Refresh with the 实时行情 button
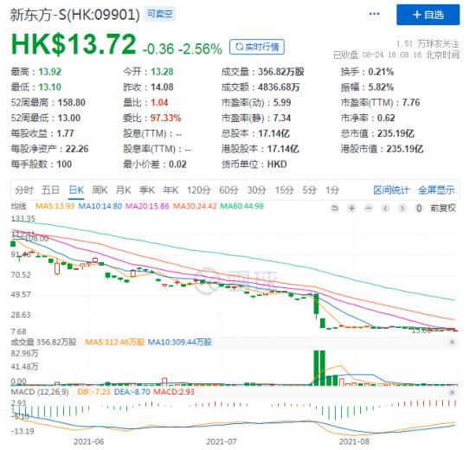Viewport: 476px width, 450px height. [257, 47]
